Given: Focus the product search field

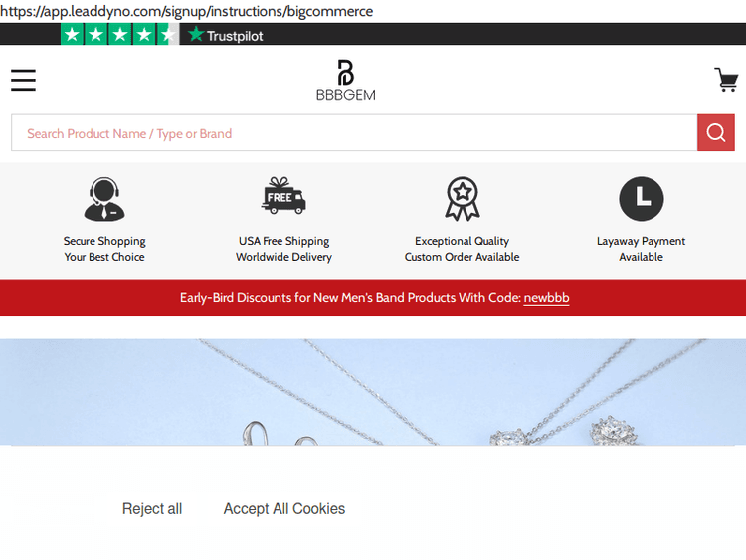Looking at the screenshot, I should tap(353, 133).
